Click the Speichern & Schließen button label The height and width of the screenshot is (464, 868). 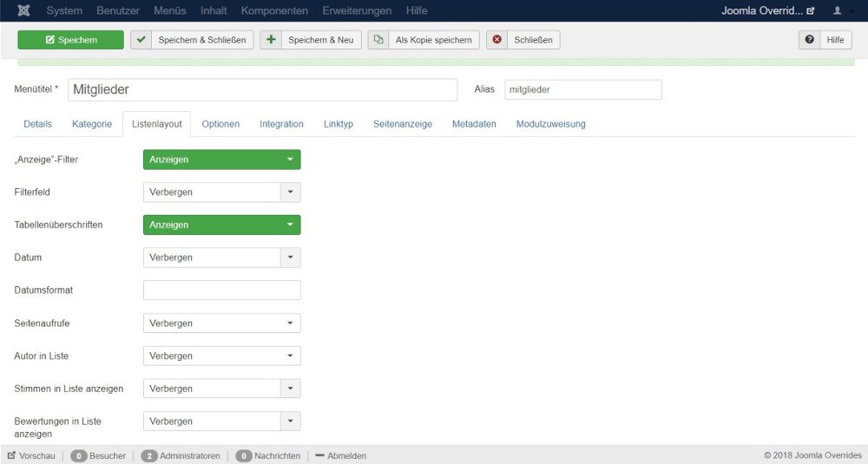click(202, 40)
